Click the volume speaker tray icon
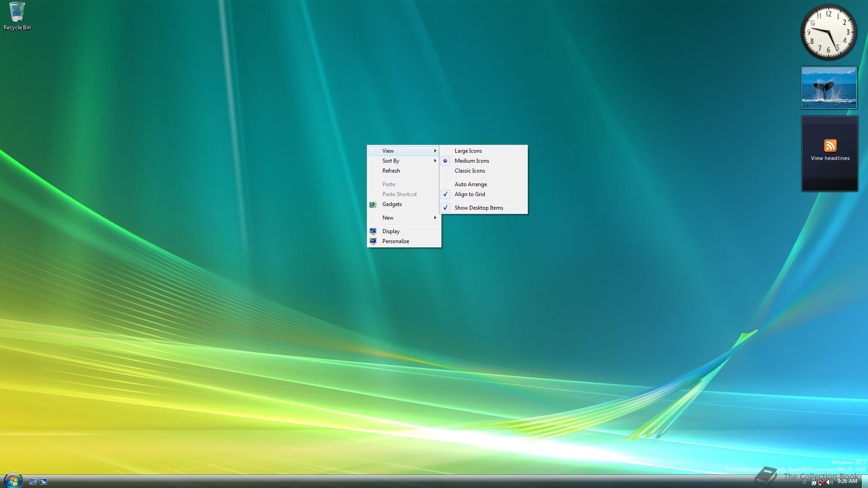The height and width of the screenshot is (488, 868). click(830, 482)
